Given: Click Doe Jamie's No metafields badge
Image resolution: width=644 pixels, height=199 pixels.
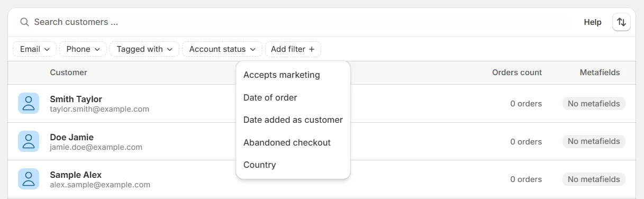Looking at the screenshot, I should [x=594, y=141].
